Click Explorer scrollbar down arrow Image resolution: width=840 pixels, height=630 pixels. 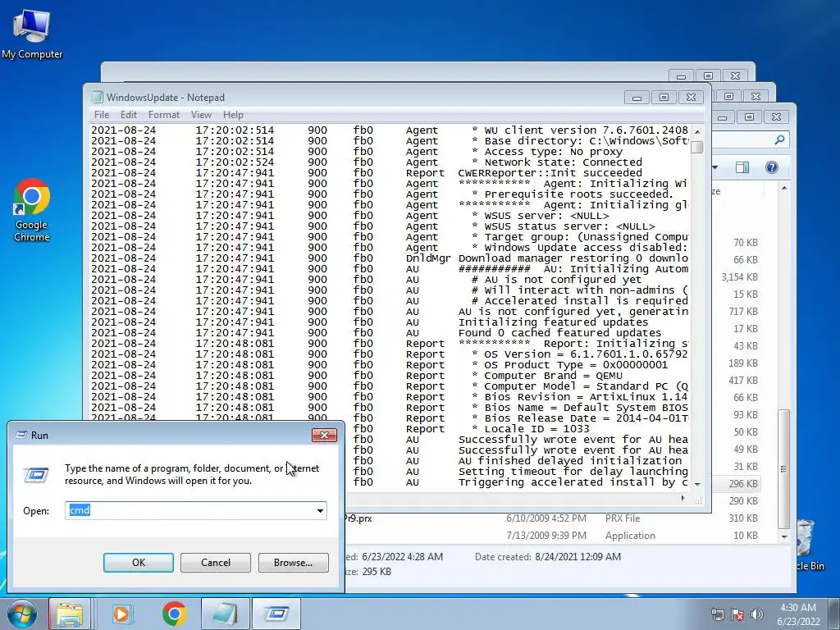click(x=783, y=536)
